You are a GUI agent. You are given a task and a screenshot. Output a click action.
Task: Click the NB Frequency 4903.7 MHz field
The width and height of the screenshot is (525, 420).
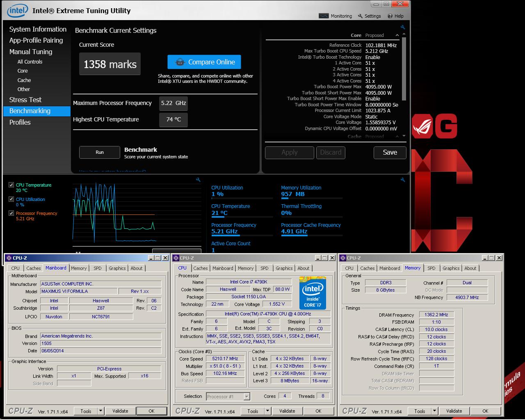point(467,297)
